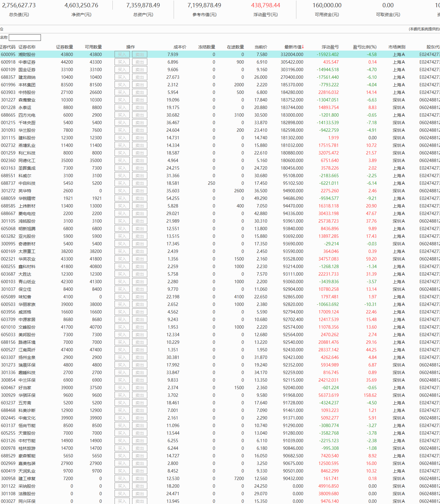This screenshot has width=440, height=504.
Task: Select the 英华特 stock name
Action: [x=25, y=191]
